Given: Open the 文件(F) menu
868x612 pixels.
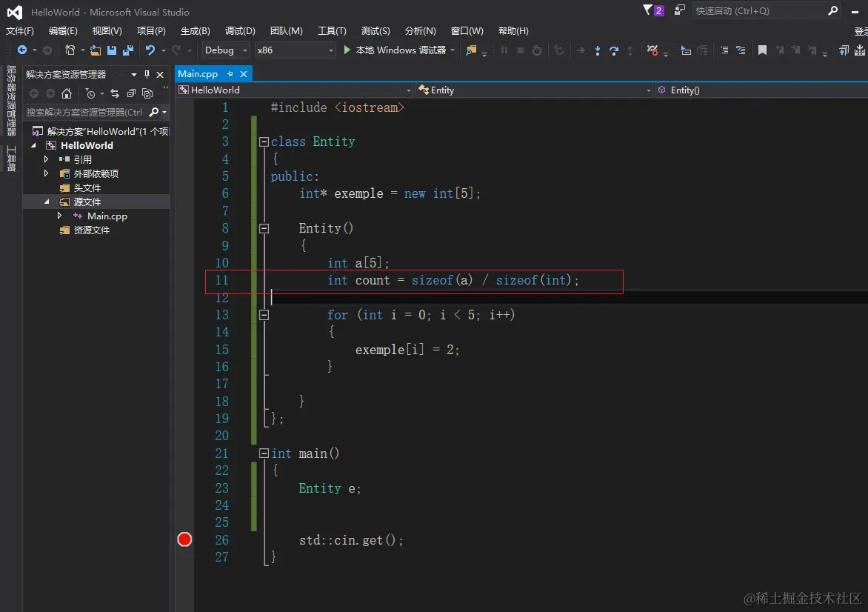Looking at the screenshot, I should click(x=19, y=31).
